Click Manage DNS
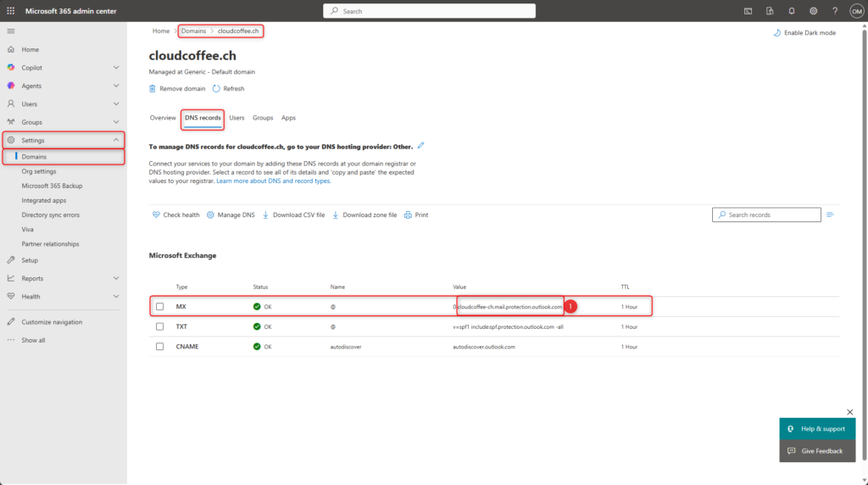Screen dimensions: 868x485 pos(231,215)
